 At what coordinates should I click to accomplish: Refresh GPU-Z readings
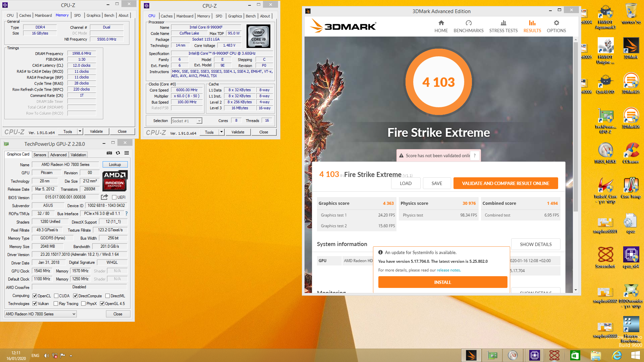pos(118,153)
